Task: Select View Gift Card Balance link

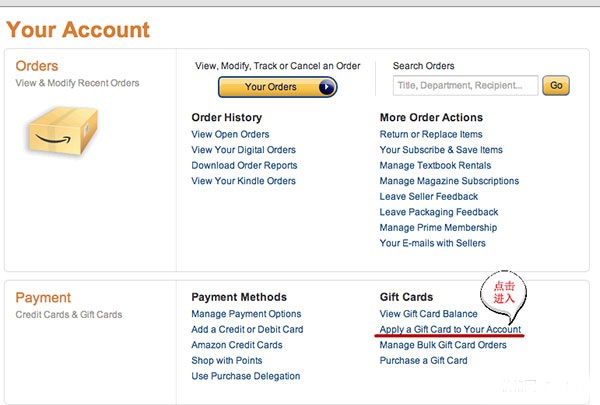Action: point(429,314)
